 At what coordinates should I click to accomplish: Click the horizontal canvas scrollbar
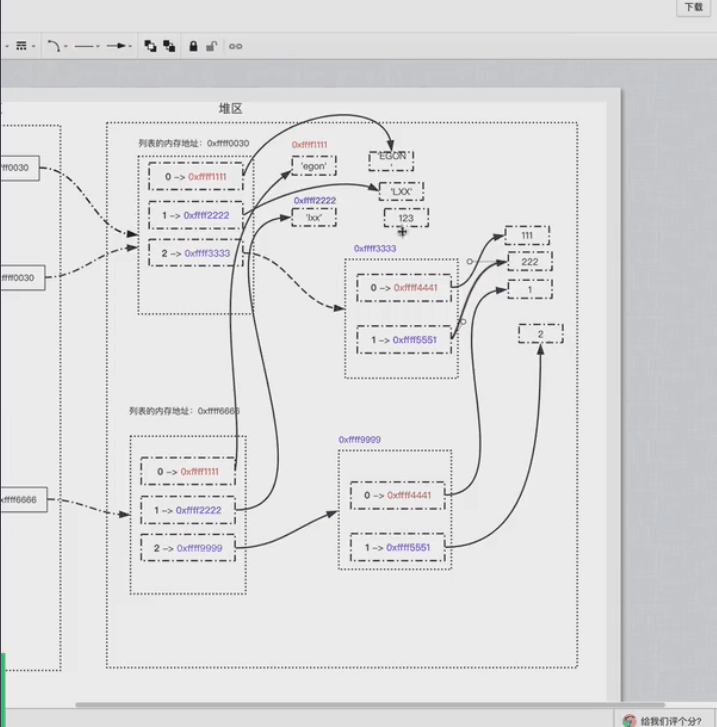click(370, 705)
